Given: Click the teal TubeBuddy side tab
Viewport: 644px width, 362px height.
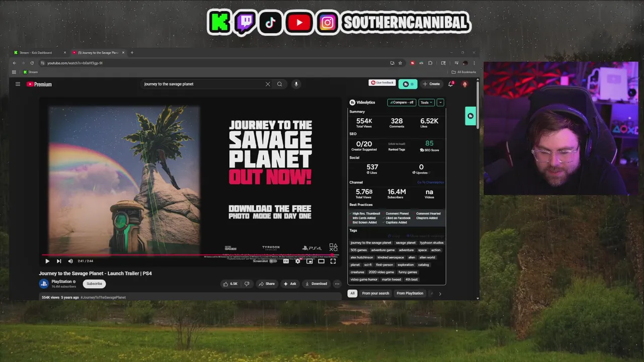Looking at the screenshot, I should 470,116.
